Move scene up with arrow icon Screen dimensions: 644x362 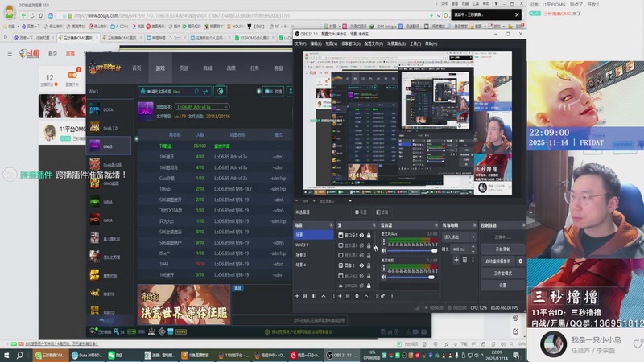324,296
